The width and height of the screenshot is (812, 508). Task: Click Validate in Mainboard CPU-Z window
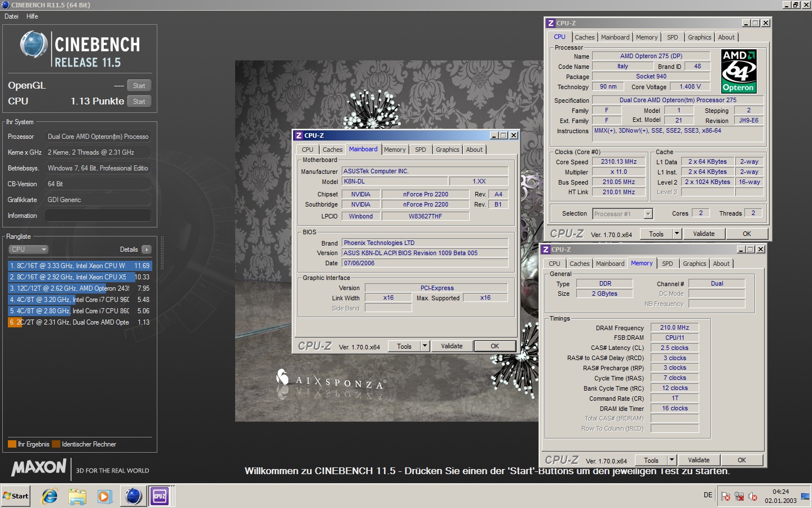[x=452, y=347]
